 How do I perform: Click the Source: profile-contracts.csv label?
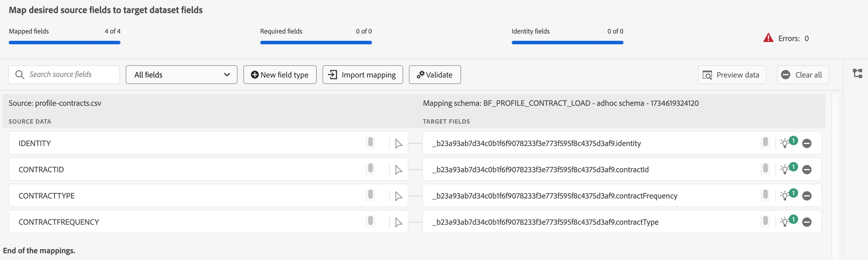55,103
